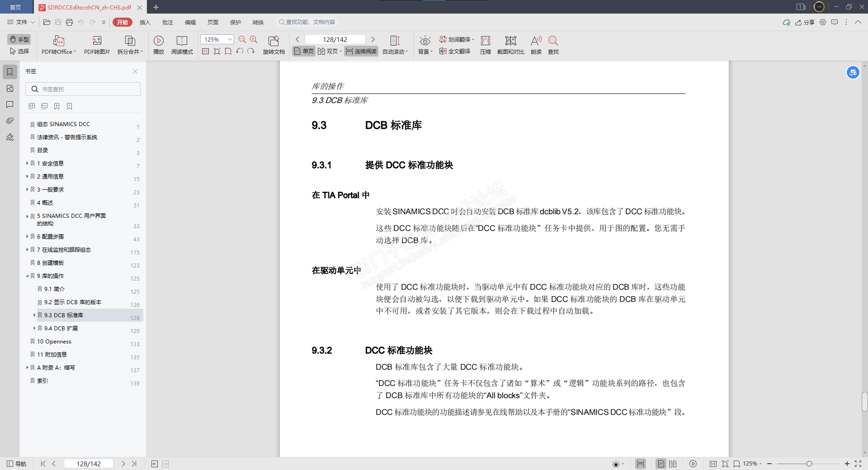Compress the PDF file

[x=486, y=45]
